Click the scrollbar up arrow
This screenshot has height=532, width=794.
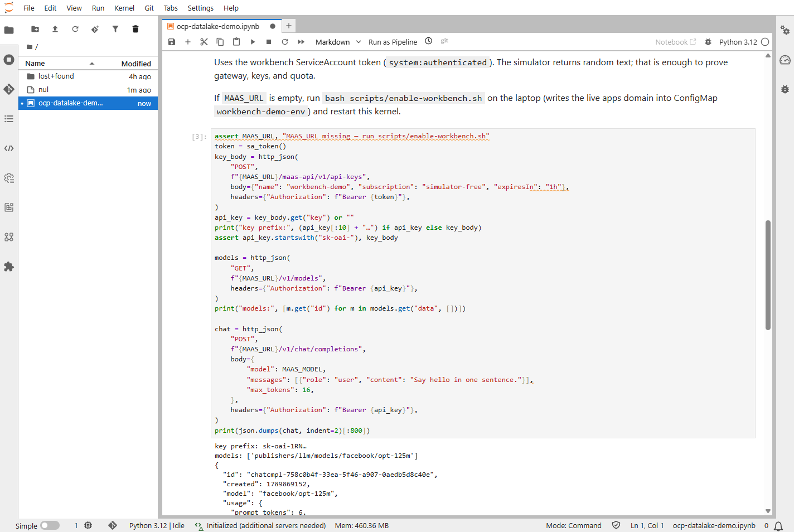pyautogui.click(x=768, y=56)
